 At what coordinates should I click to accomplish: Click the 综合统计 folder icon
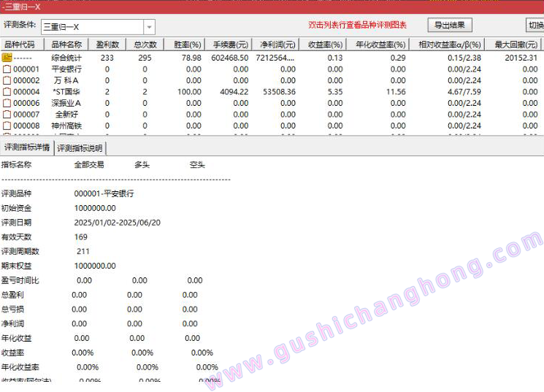[x=7, y=58]
